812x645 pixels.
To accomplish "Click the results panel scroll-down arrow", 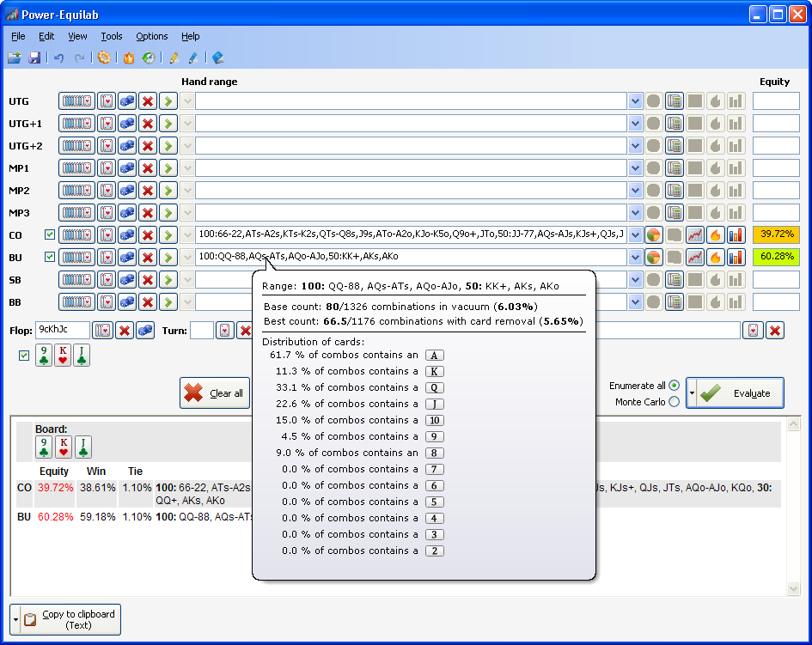I will pyautogui.click(x=793, y=588).
